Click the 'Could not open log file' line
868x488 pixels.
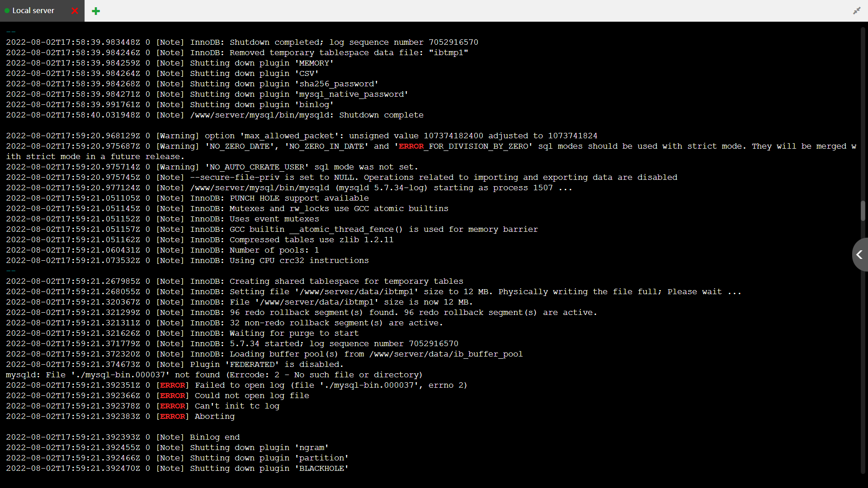pyautogui.click(x=252, y=395)
